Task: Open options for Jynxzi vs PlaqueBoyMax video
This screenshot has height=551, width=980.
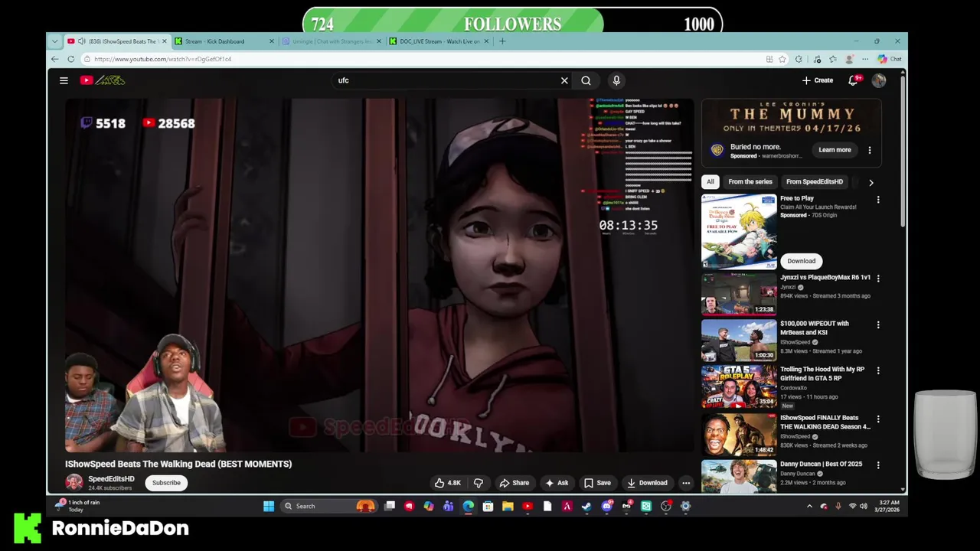Action: tap(878, 279)
